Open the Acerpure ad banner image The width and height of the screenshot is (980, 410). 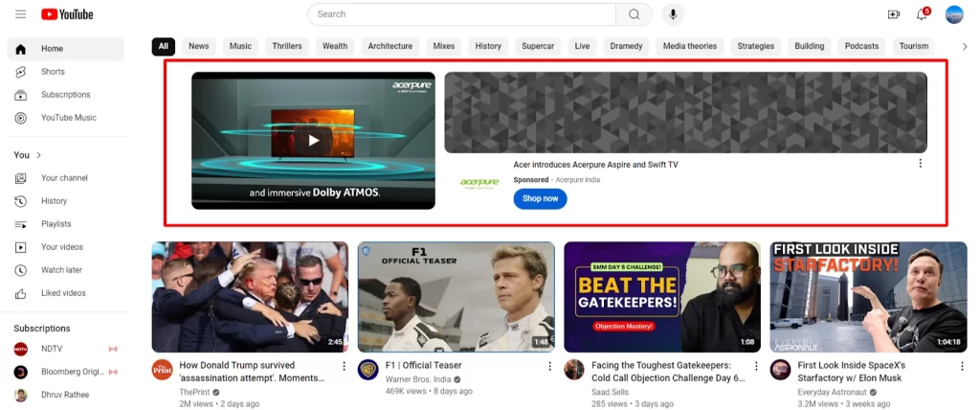click(x=685, y=113)
